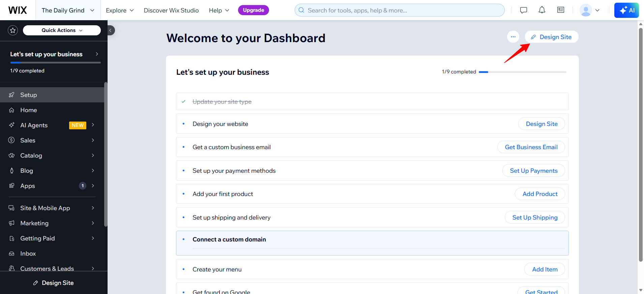This screenshot has height=294, width=644.
Task: Click the Getting Paid icon
Action: tap(11, 238)
